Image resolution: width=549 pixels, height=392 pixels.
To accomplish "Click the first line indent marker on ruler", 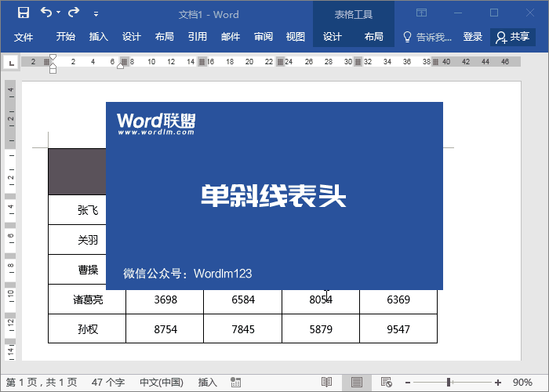I will coord(53,57).
